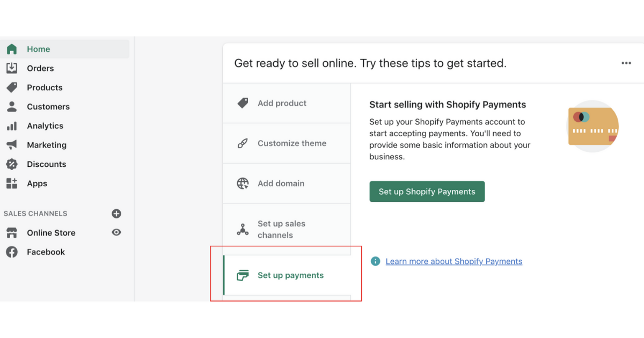Click the Analytics bar chart icon
The width and height of the screenshot is (644, 338).
coord(12,126)
